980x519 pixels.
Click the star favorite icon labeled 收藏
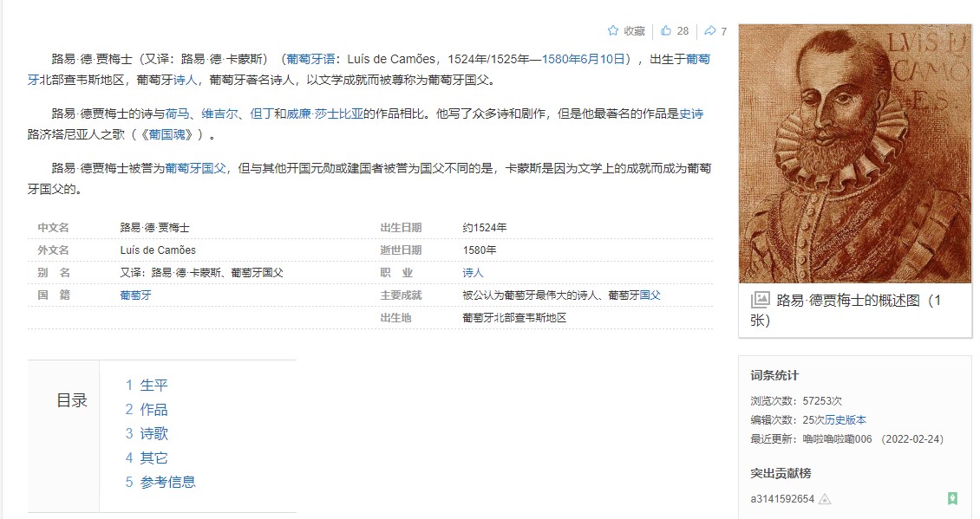point(613,30)
